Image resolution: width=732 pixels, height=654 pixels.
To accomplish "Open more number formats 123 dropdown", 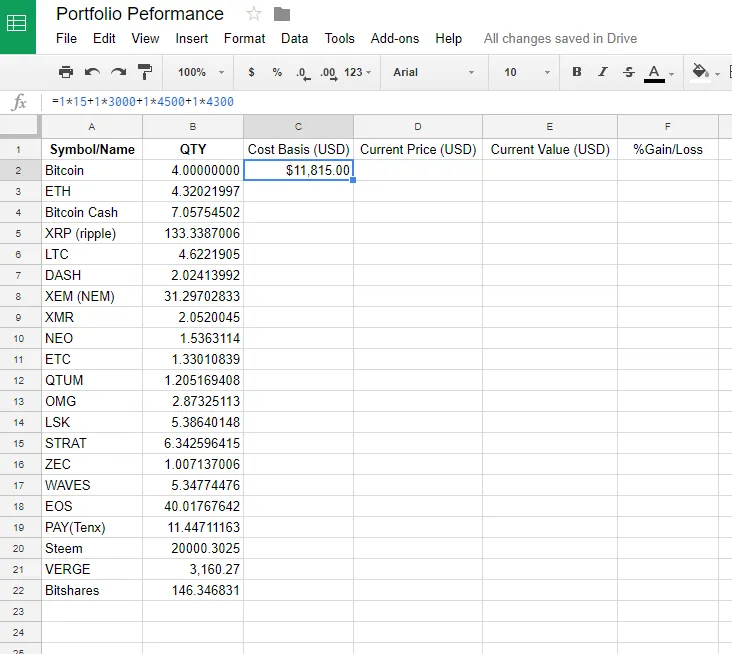I will [x=358, y=72].
